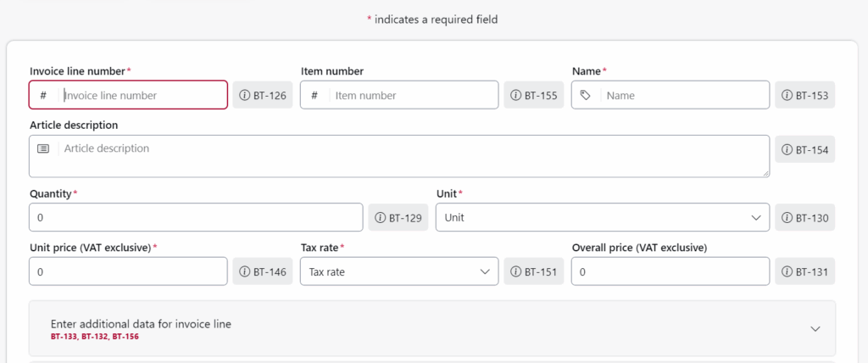
Task: Expand additional data for invoice line
Action: pyautogui.click(x=431, y=328)
